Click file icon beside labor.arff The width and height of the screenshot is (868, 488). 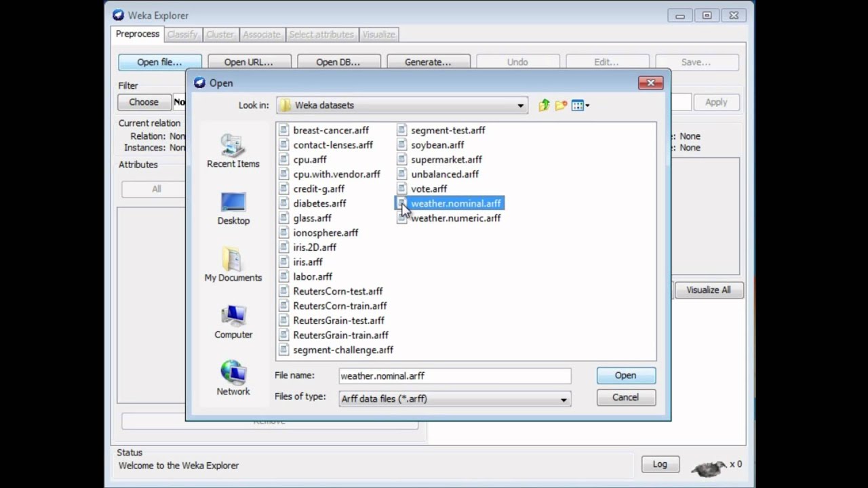(x=284, y=277)
